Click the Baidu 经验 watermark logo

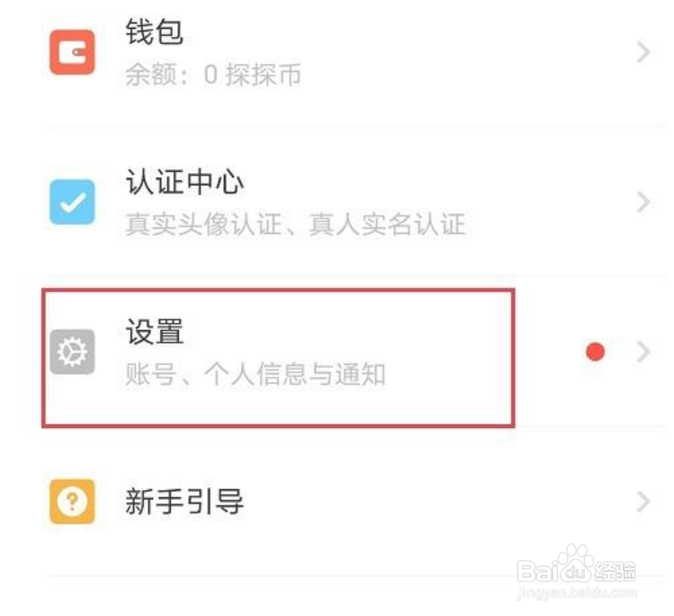click(576, 564)
